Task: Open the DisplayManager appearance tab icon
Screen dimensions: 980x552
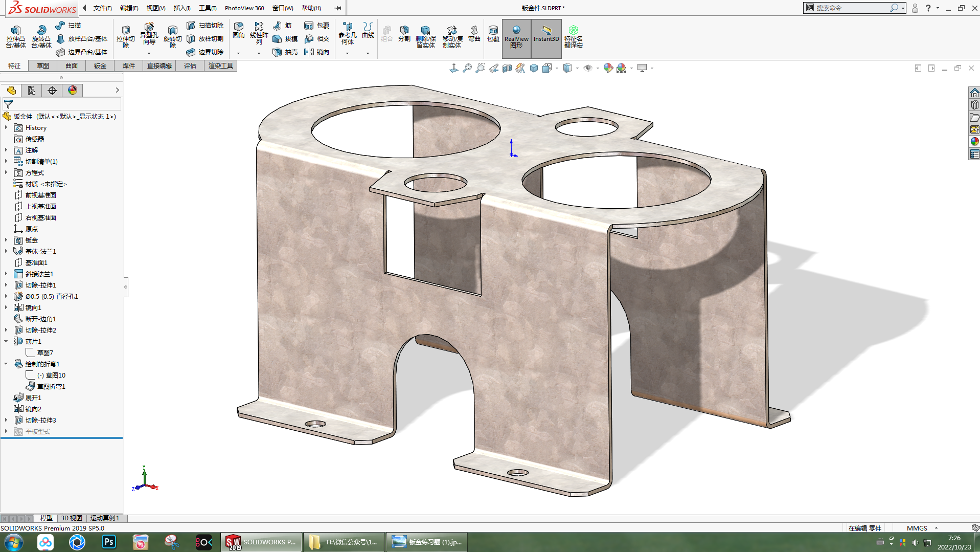Action: 73,91
